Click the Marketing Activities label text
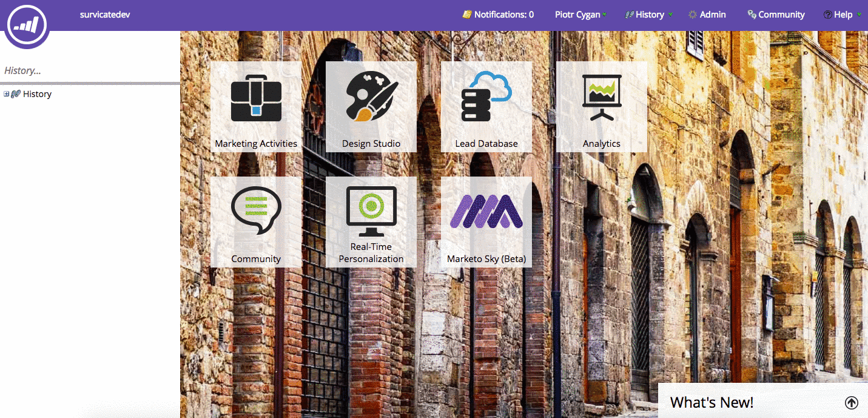The height and width of the screenshot is (418, 868). click(x=256, y=144)
